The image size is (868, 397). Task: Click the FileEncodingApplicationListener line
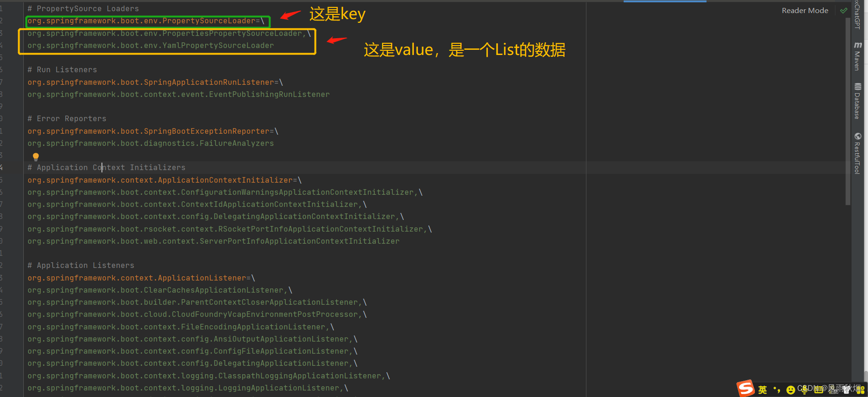[181, 327]
